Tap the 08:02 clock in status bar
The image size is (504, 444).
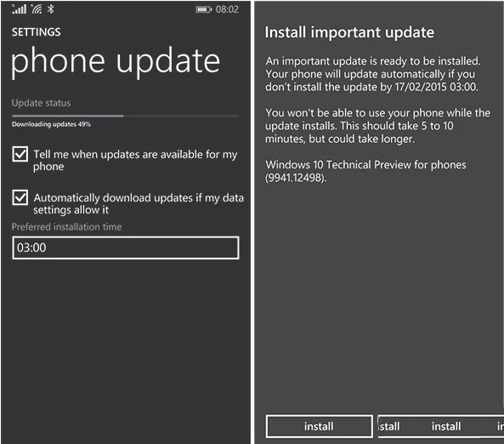pyautogui.click(x=227, y=9)
